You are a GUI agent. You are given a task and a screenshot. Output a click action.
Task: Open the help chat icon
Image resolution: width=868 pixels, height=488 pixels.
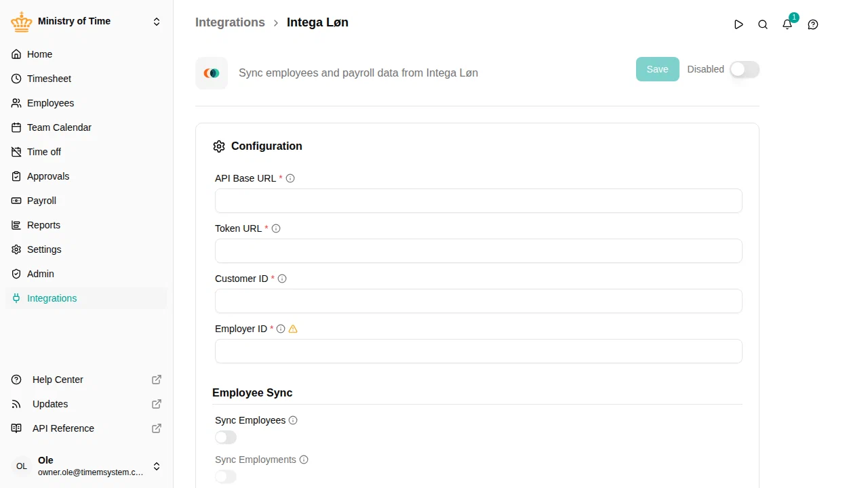(x=813, y=24)
